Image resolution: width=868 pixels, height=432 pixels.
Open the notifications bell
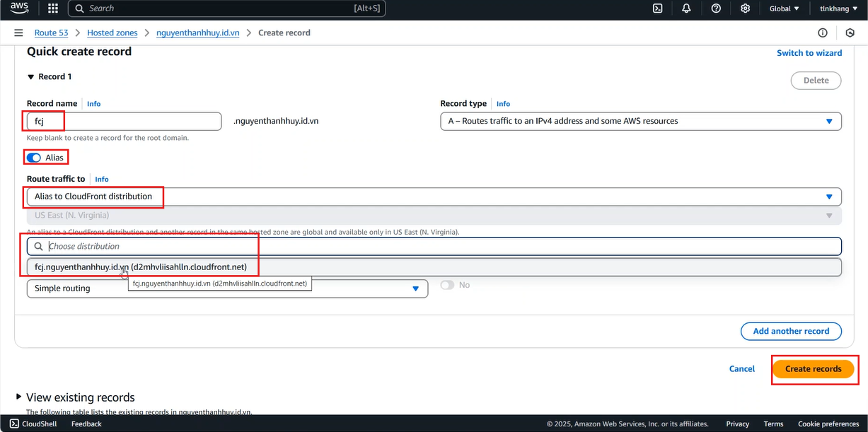point(686,8)
